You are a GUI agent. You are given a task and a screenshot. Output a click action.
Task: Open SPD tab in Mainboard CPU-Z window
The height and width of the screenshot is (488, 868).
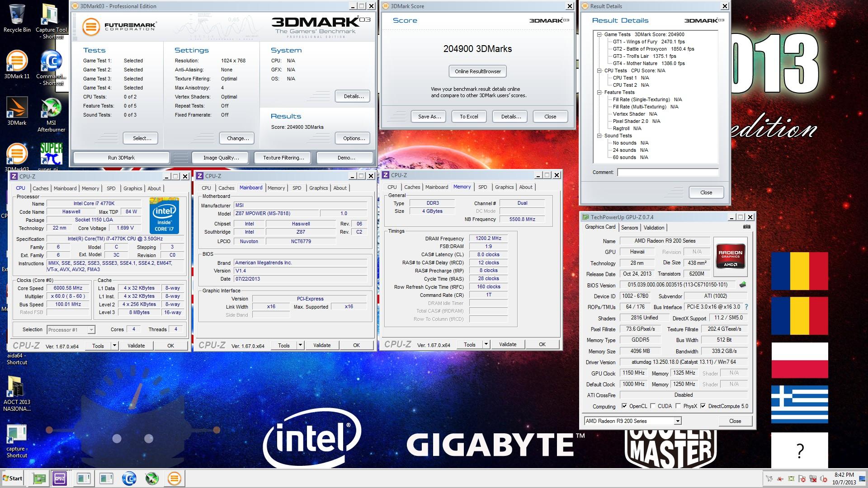[x=297, y=188]
